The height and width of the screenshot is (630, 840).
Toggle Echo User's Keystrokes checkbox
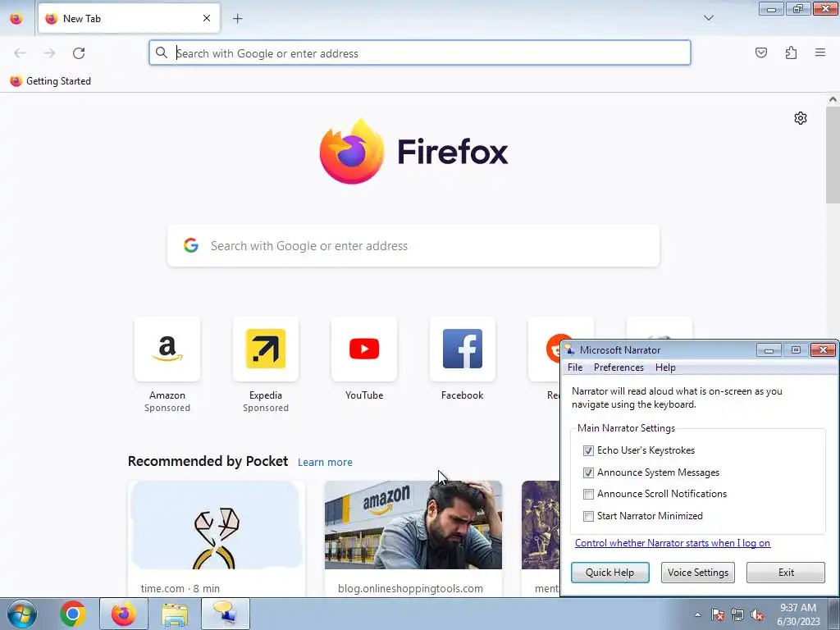click(x=588, y=450)
